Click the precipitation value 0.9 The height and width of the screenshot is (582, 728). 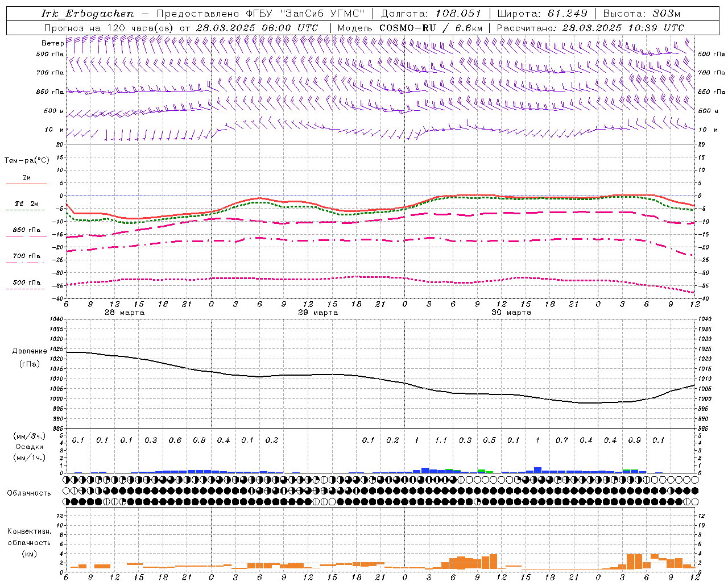[x=634, y=440]
